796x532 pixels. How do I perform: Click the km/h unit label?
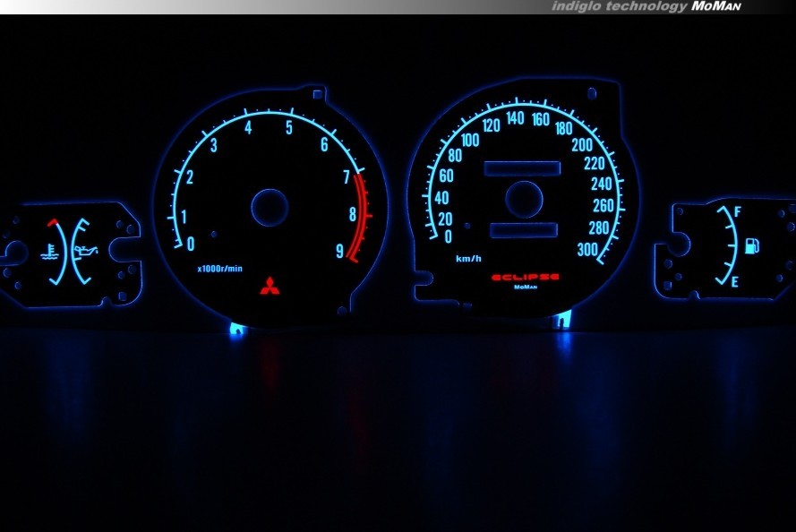point(468,259)
